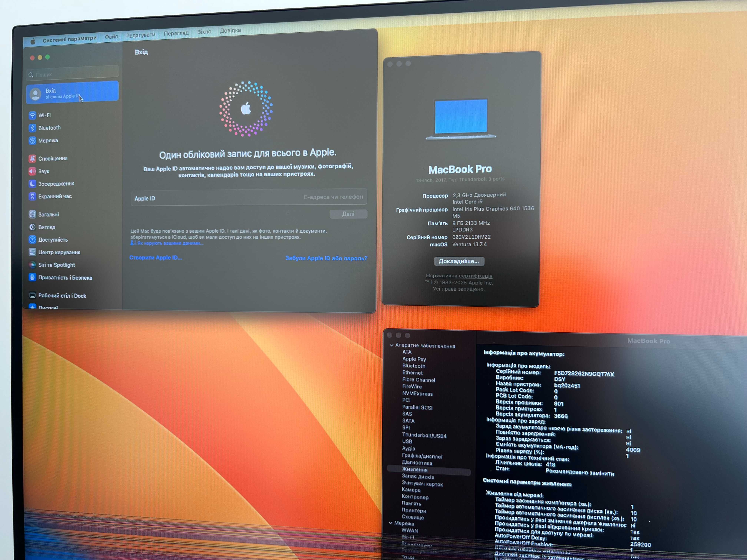Click the Сповіщення bell icon
The height and width of the screenshot is (560, 747).
(32, 159)
